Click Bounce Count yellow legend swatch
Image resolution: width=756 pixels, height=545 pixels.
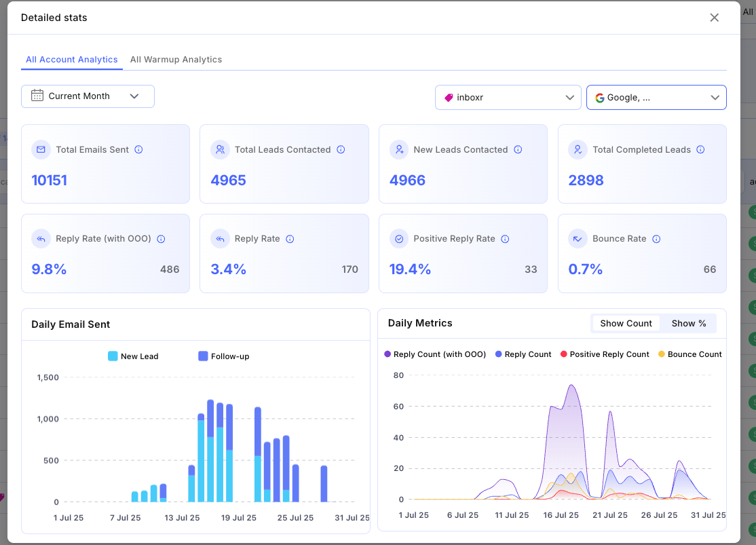pyautogui.click(x=662, y=354)
